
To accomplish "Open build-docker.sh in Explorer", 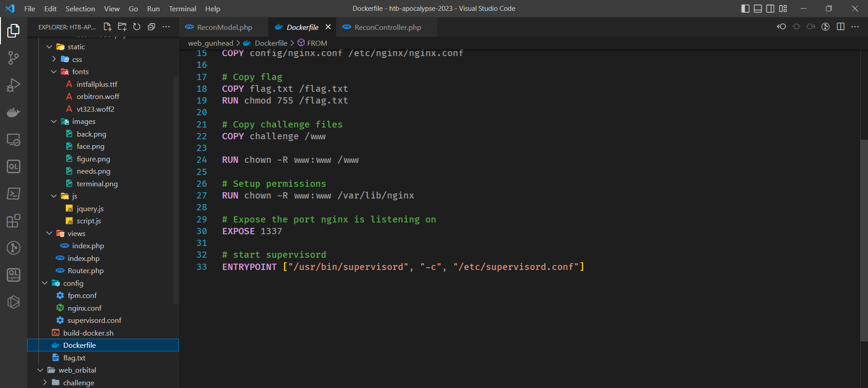I will 88,333.
